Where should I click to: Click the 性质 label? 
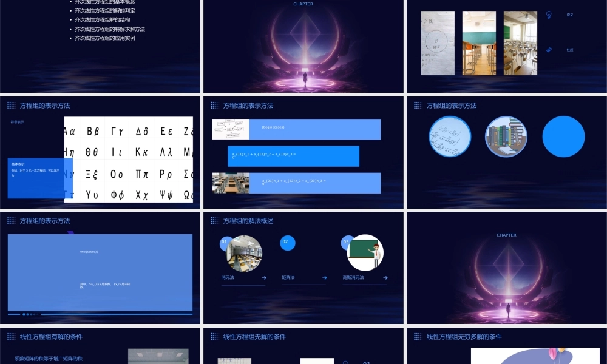click(570, 50)
